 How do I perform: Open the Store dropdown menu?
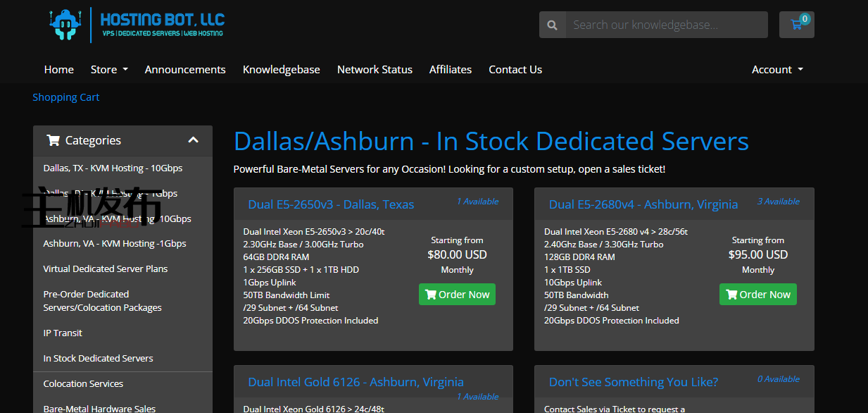[x=109, y=69]
